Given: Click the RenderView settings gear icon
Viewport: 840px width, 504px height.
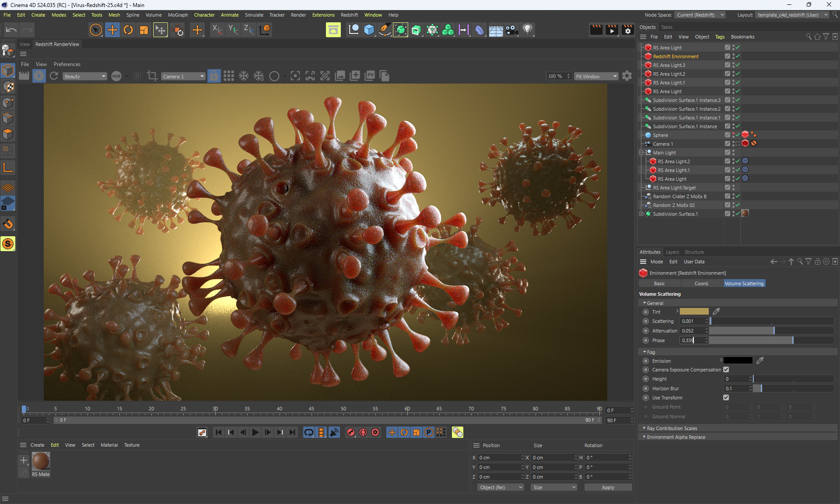Looking at the screenshot, I should click(x=627, y=76).
